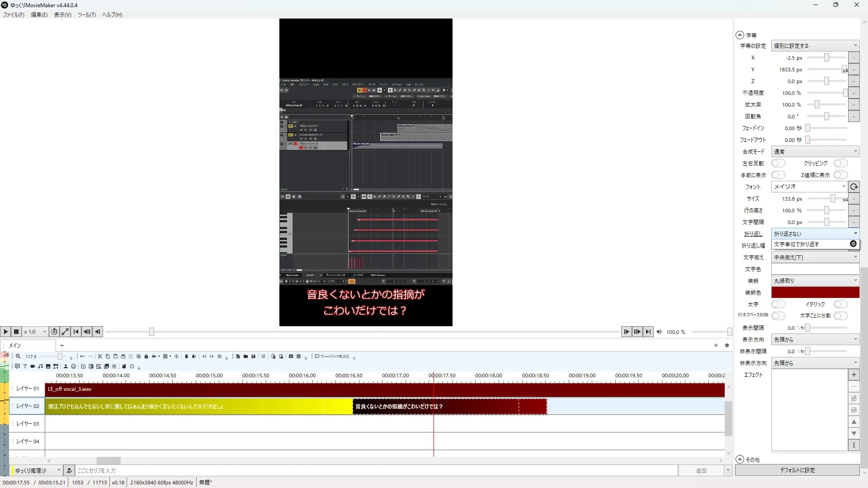Click the add audio item music note icon

point(40,366)
